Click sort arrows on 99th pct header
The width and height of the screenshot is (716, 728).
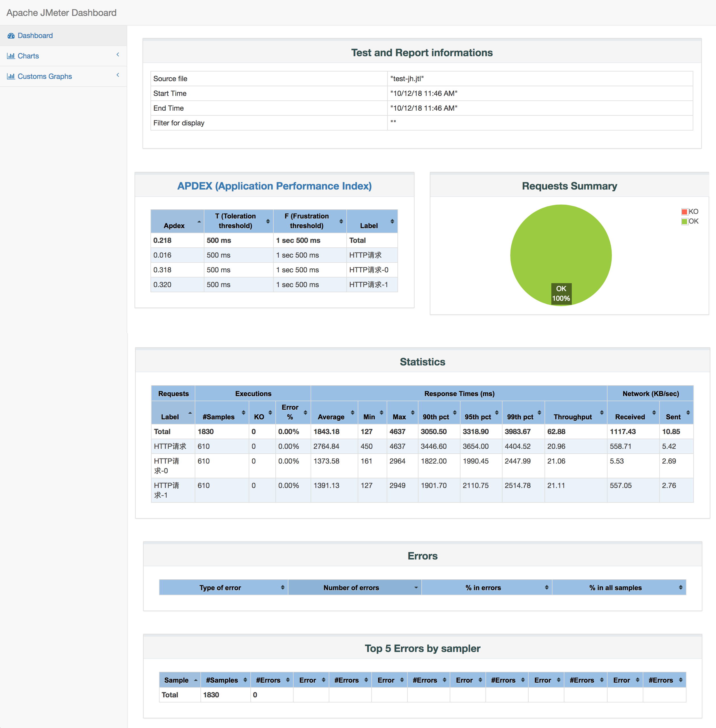coord(539,413)
